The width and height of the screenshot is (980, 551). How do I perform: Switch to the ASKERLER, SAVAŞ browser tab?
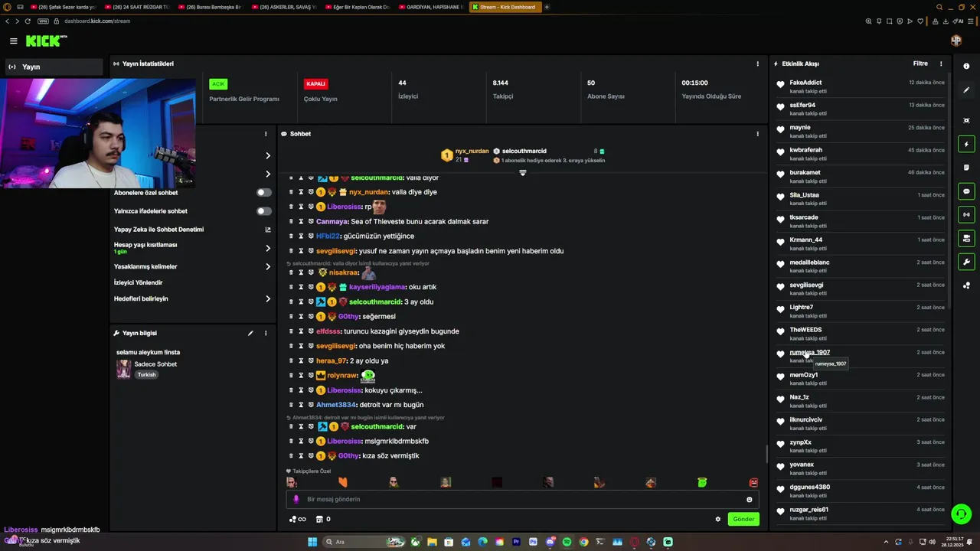click(x=285, y=7)
